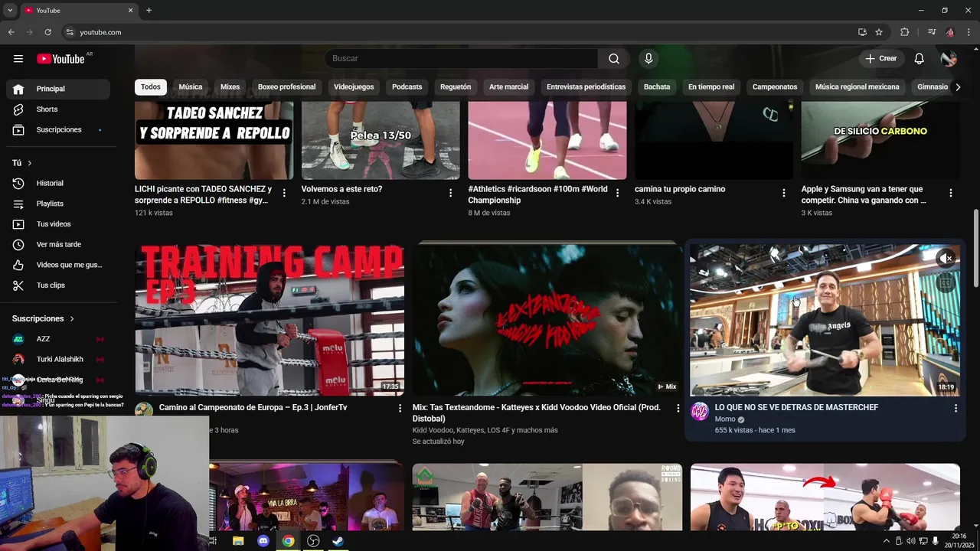Select the Videojuegos filter chip

354,87
